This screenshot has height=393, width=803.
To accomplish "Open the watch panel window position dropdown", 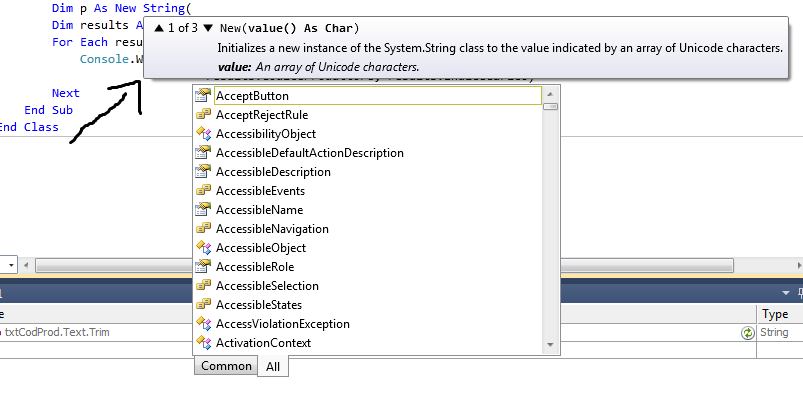I will pos(786,293).
